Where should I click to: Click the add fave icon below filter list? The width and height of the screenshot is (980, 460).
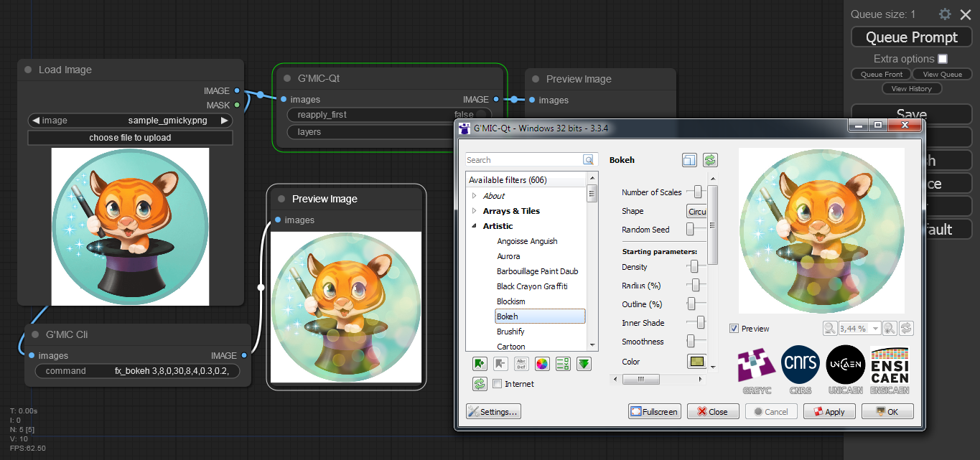[480, 363]
